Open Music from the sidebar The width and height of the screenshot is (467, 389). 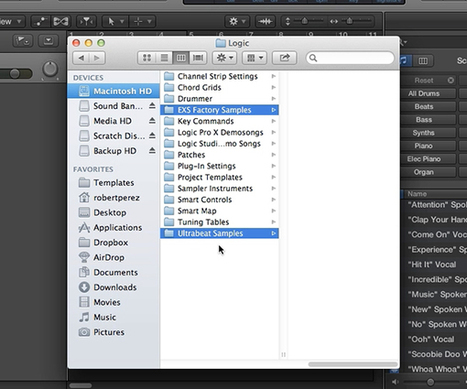click(114, 317)
